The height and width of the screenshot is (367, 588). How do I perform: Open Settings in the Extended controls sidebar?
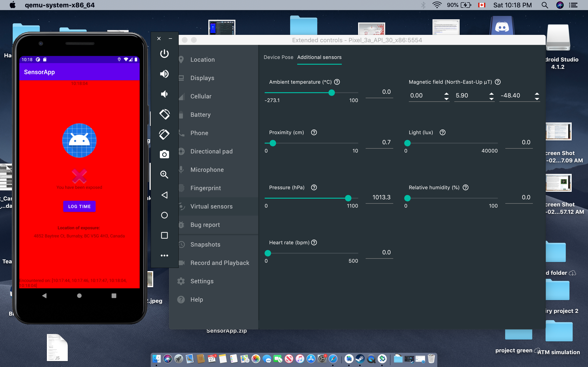click(x=202, y=281)
